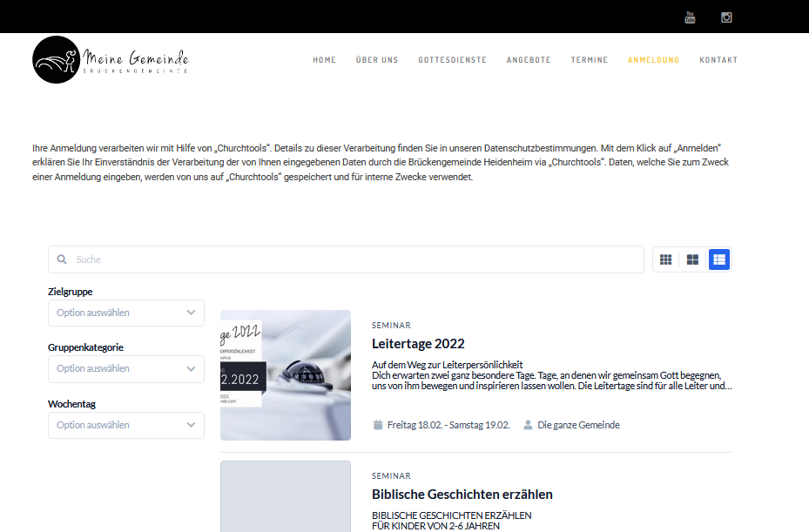Click the Zielgruppe filter label
This screenshot has height=532, width=809.
pyautogui.click(x=71, y=292)
